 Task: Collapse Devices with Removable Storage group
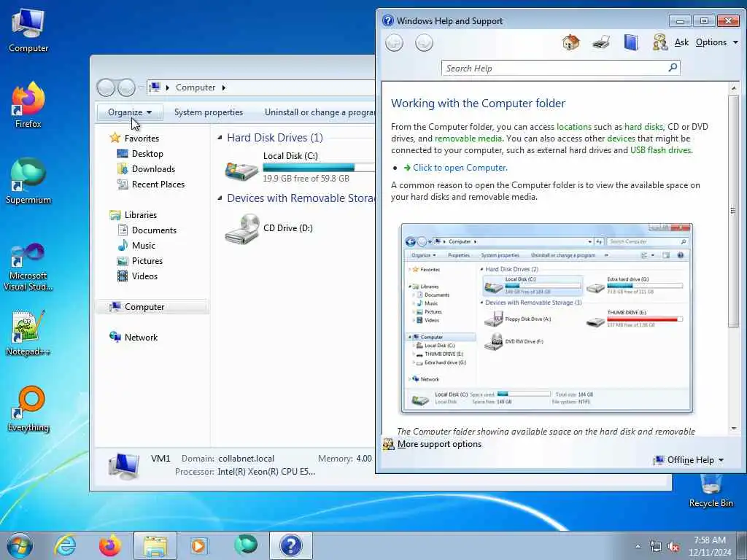(x=220, y=198)
